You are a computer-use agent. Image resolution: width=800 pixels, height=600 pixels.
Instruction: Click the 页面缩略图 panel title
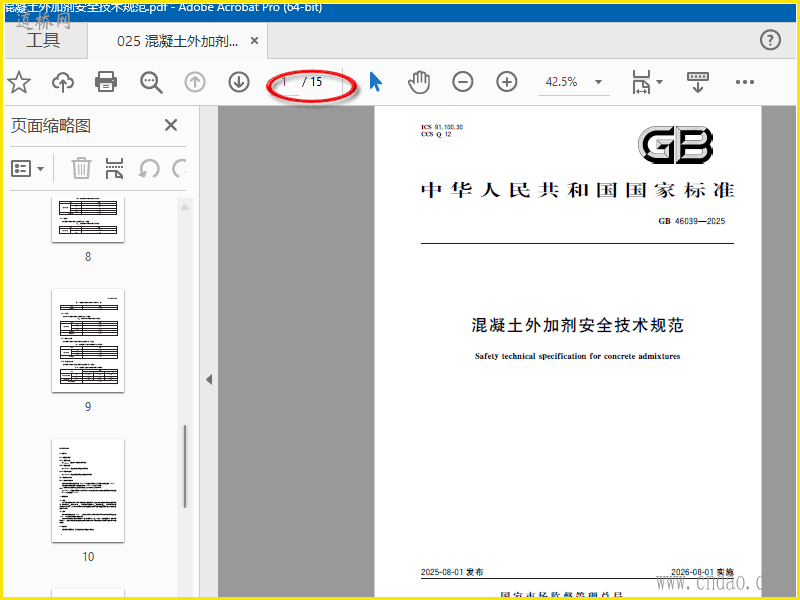pyautogui.click(x=51, y=126)
